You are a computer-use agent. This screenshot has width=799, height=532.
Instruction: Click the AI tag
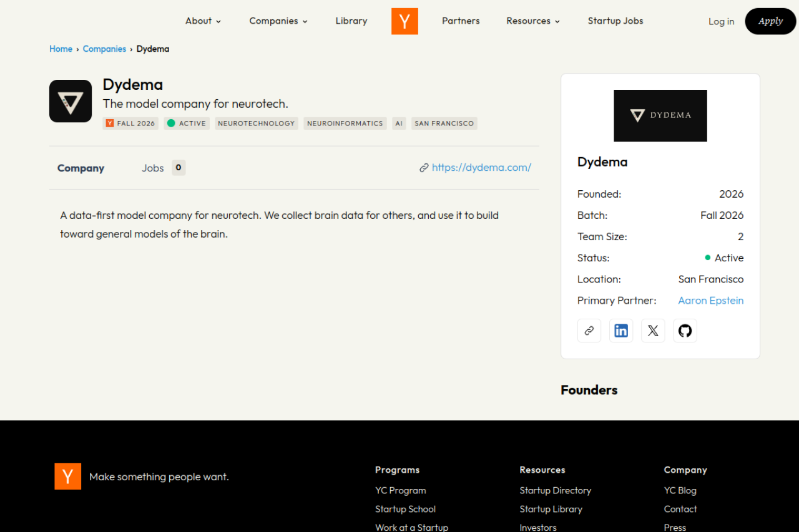(x=399, y=123)
